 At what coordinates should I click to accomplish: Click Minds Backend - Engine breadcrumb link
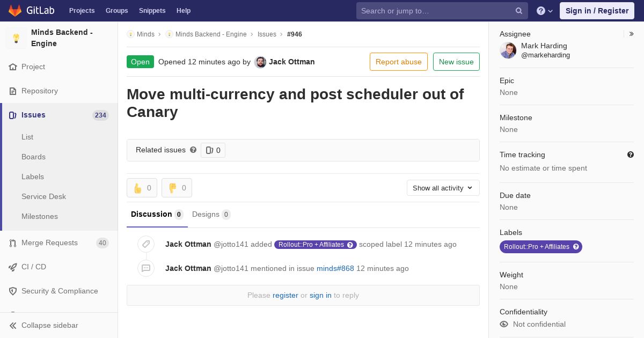[211, 34]
